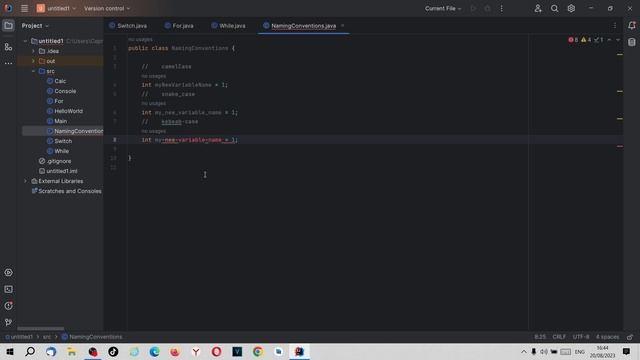
Task: Debug the current file
Action: [x=487, y=8]
